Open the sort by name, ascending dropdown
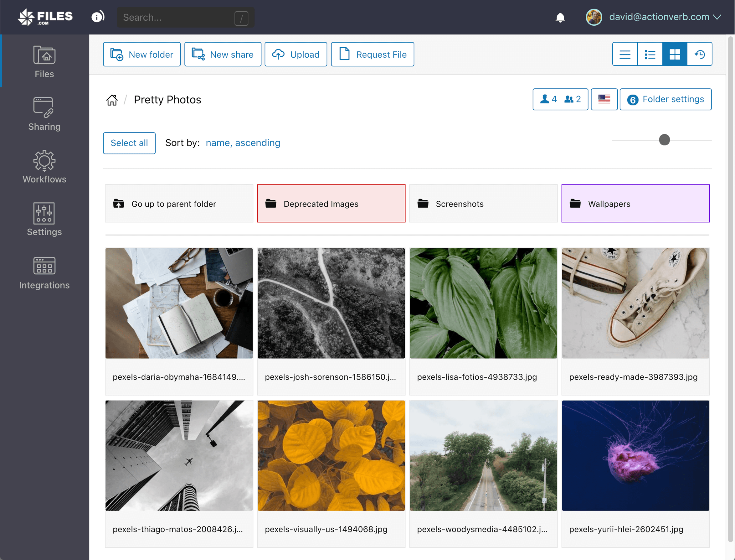735x560 pixels. 243,143
